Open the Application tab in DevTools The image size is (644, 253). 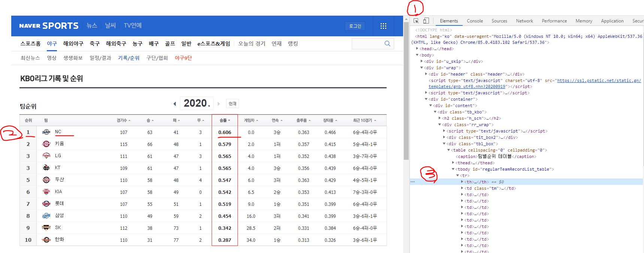[x=612, y=21]
